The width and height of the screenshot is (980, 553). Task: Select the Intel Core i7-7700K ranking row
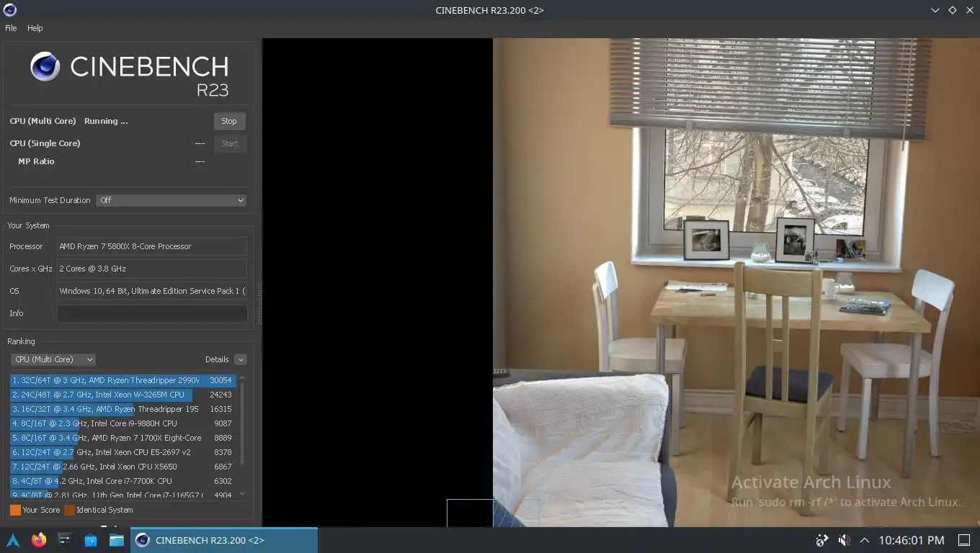click(123, 481)
